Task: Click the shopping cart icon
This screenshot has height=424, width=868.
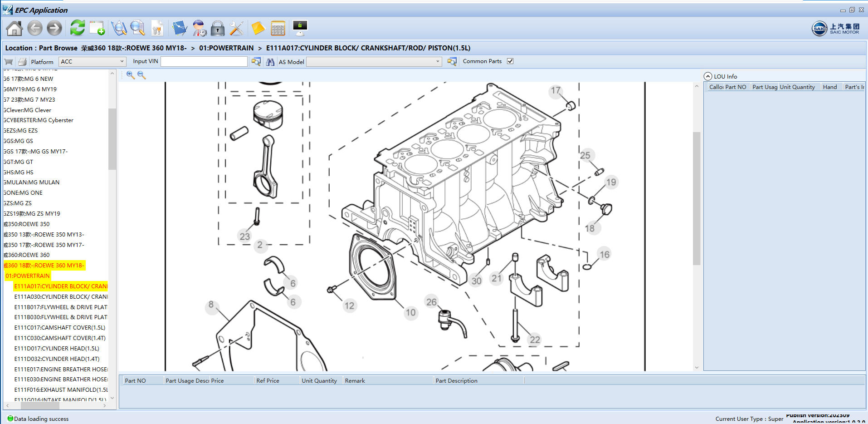Action: coord(8,61)
